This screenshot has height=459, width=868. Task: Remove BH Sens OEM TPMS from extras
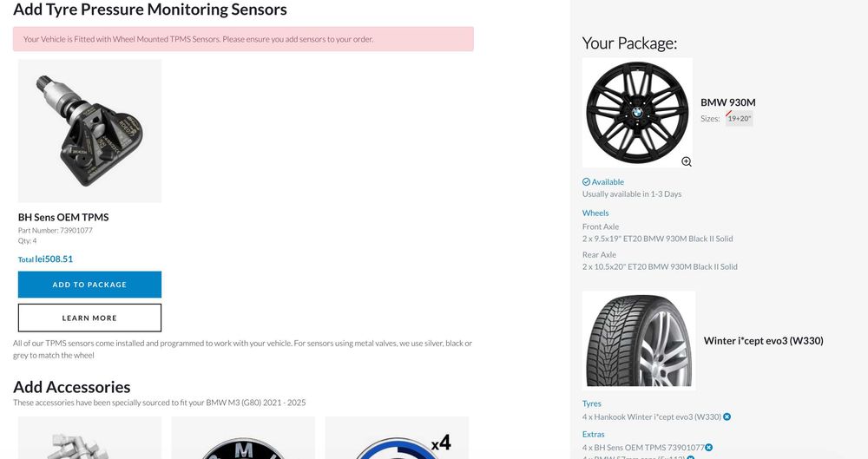(709, 447)
